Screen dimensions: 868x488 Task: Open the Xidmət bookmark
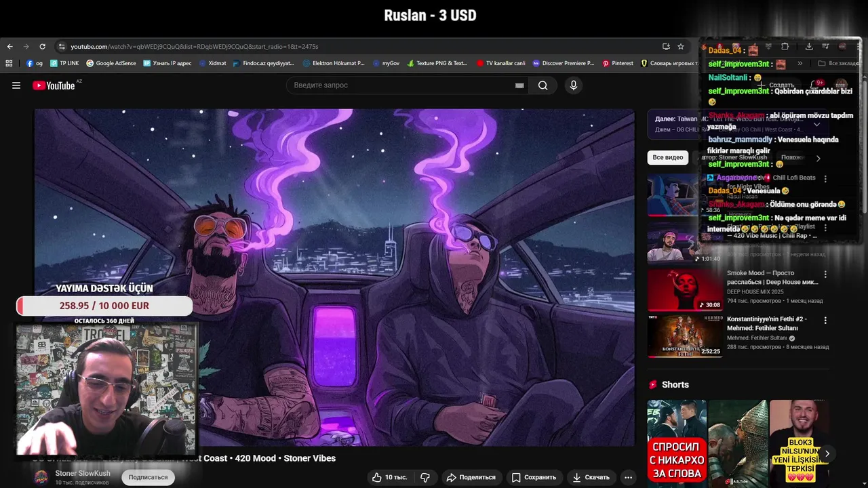(x=213, y=63)
